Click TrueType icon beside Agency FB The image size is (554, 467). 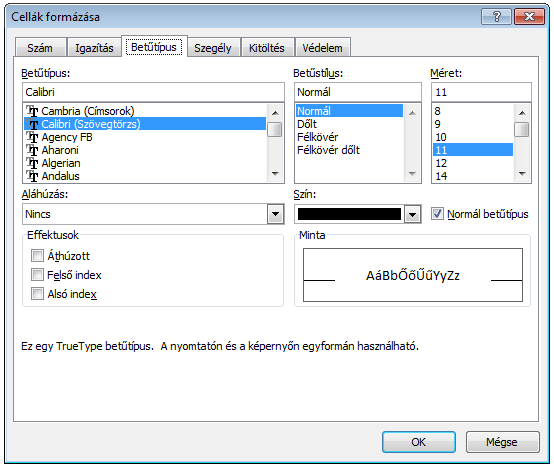tap(33, 137)
